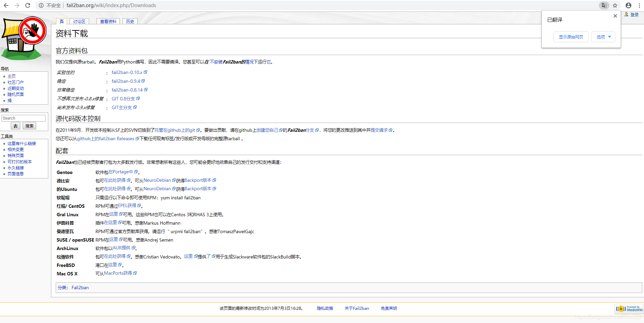644x323 pixels.
Task: Download fail2ban-0.10.x link
Action: click(127, 72)
